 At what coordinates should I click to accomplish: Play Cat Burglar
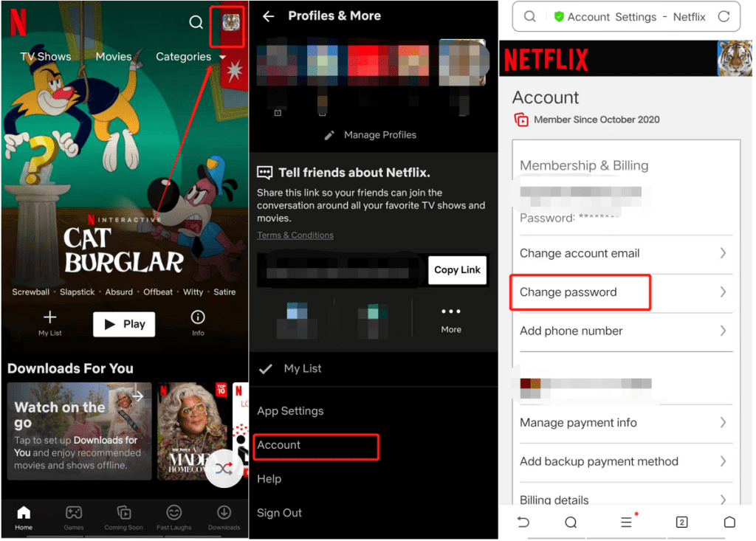click(124, 324)
